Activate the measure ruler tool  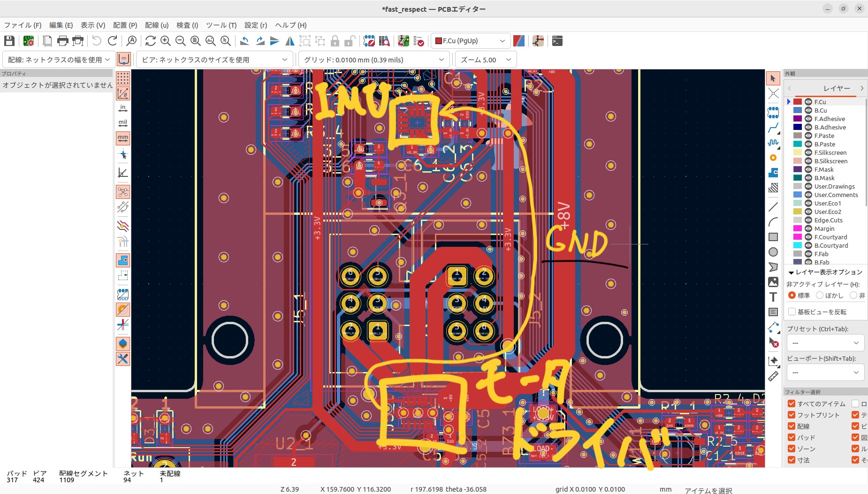coord(773,376)
